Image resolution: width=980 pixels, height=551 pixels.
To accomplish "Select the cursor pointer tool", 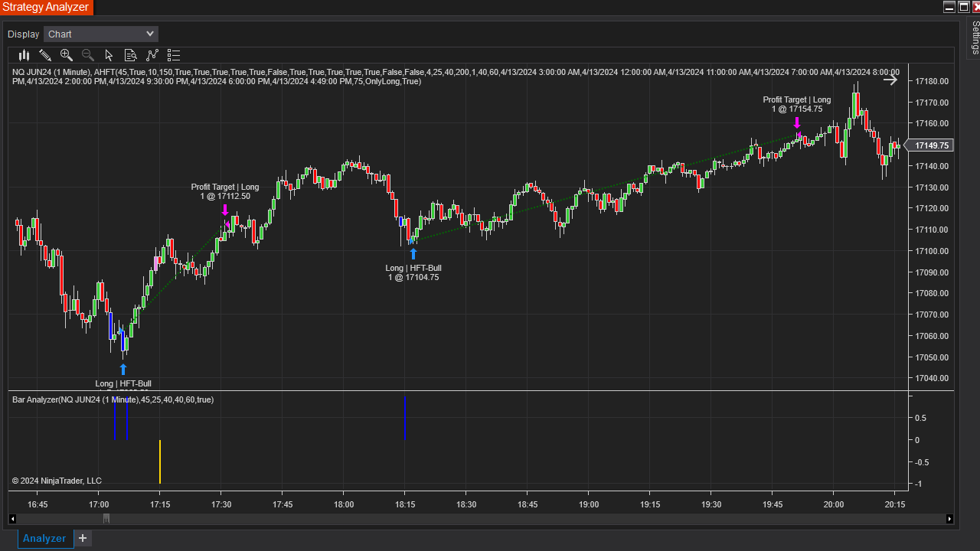I will (x=109, y=55).
